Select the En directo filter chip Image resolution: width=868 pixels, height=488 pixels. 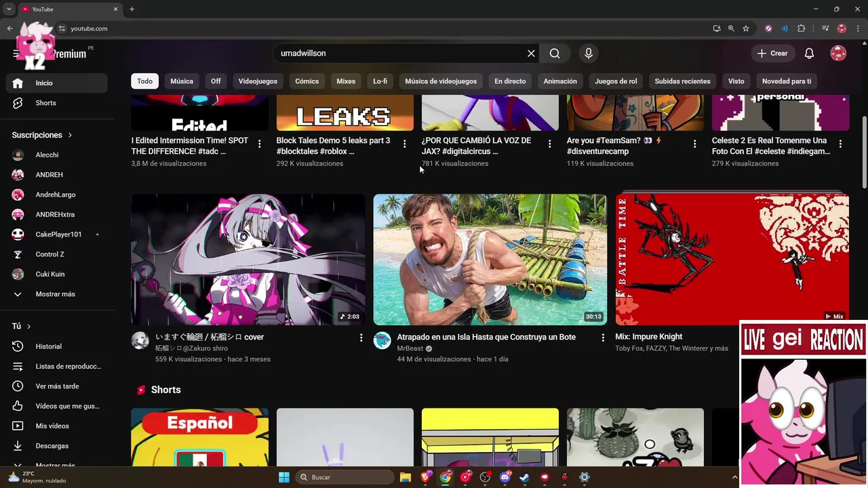(x=510, y=81)
